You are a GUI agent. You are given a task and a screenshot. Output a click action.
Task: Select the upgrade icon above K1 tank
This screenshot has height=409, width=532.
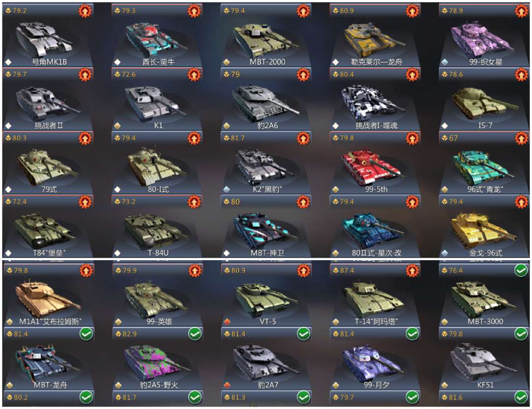pyautogui.click(x=194, y=74)
